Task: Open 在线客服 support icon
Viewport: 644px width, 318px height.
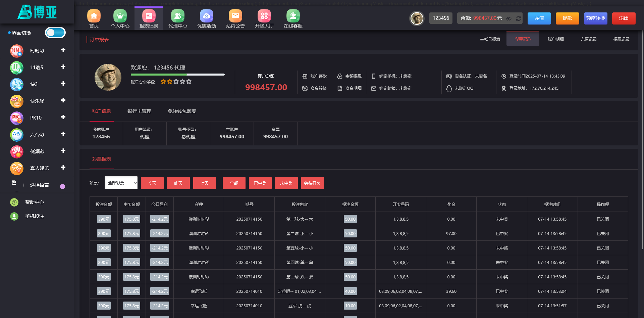Action: coord(293,16)
